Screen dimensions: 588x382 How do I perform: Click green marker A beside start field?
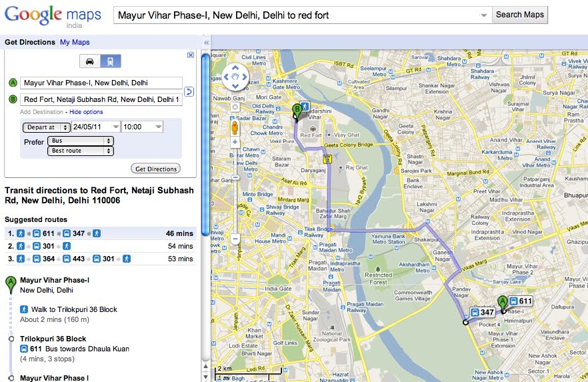point(13,83)
